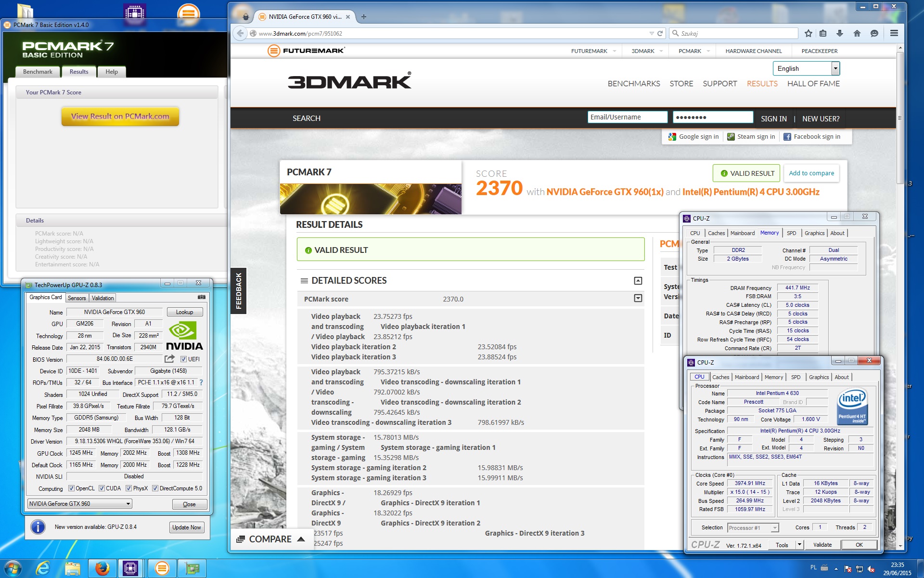The width and height of the screenshot is (924, 578).
Task: Switch to GPU-Z Sensors tab
Action: [x=77, y=298]
